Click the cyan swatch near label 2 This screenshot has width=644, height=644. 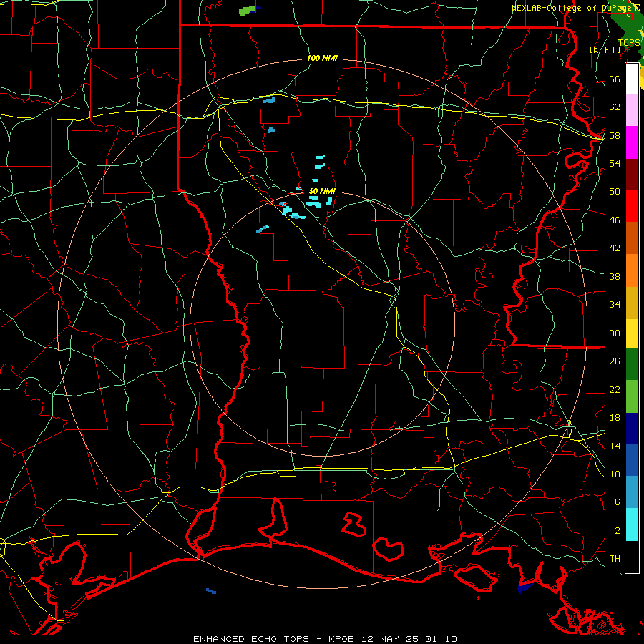632,525
